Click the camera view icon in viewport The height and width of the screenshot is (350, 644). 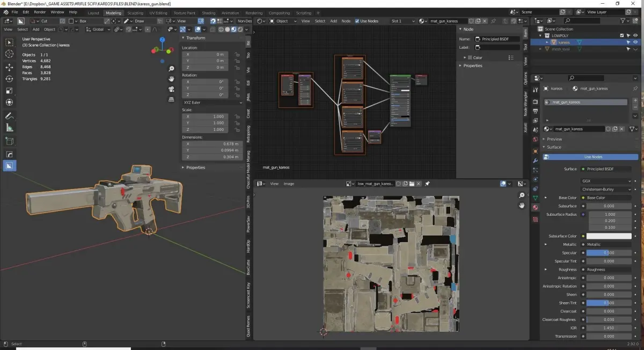(171, 89)
